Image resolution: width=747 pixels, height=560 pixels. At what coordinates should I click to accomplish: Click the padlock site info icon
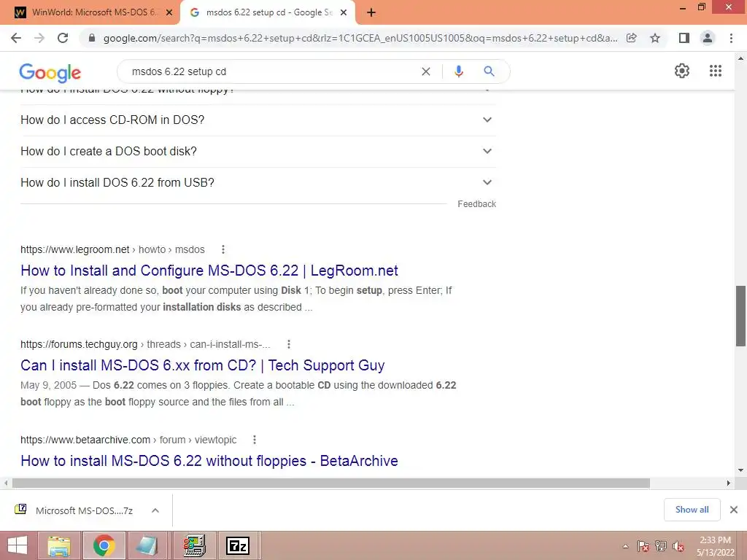click(x=92, y=38)
